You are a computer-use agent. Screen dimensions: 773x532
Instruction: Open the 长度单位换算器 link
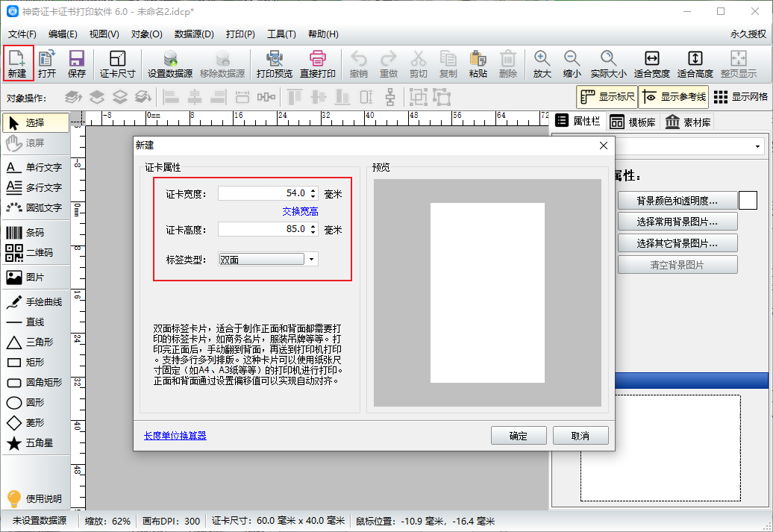[175, 436]
